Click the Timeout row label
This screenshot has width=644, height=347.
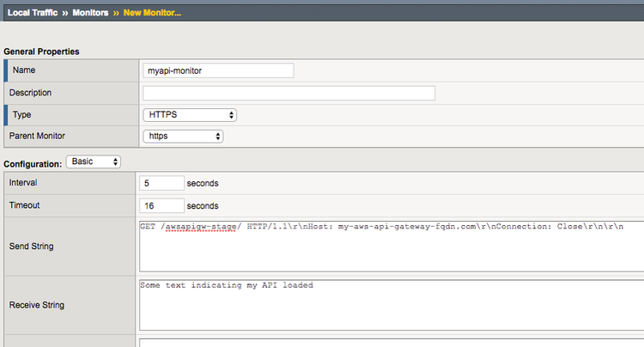coord(26,205)
